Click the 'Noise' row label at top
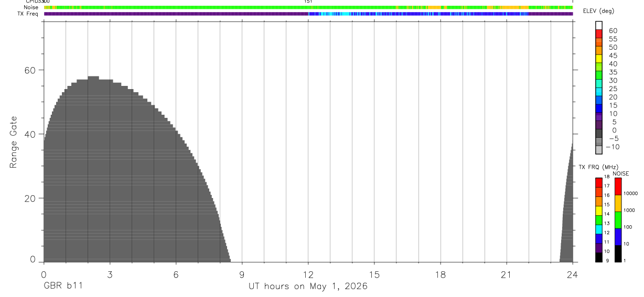Viewport: 644px width, 297px height. pos(31,7)
